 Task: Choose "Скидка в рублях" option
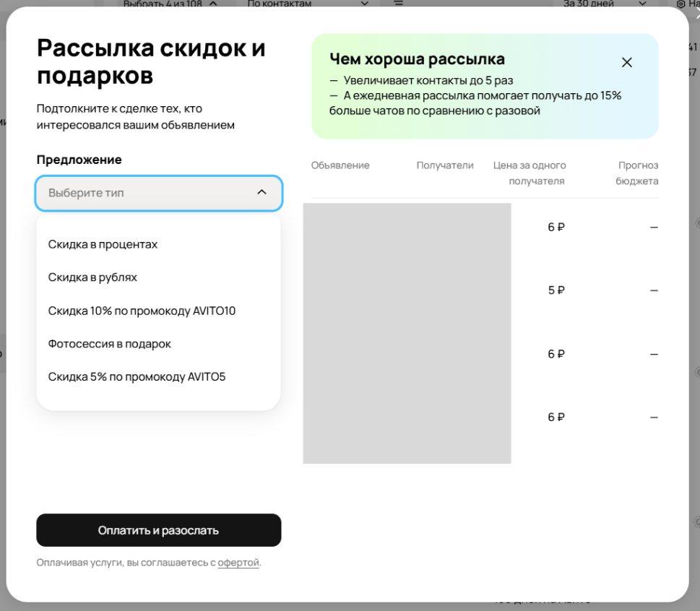92,277
